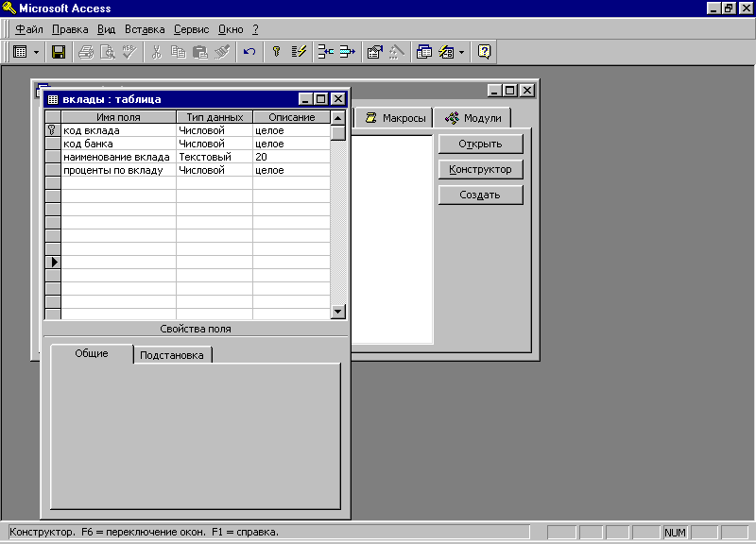Image resolution: width=756 pixels, height=544 pixels.
Task: Click the Конструктор button
Action: pyautogui.click(x=480, y=170)
